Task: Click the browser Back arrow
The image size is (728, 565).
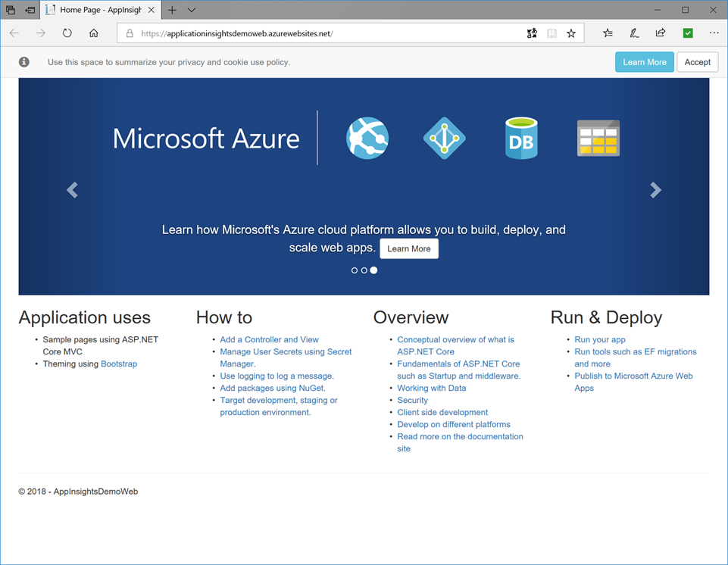Action: point(14,33)
